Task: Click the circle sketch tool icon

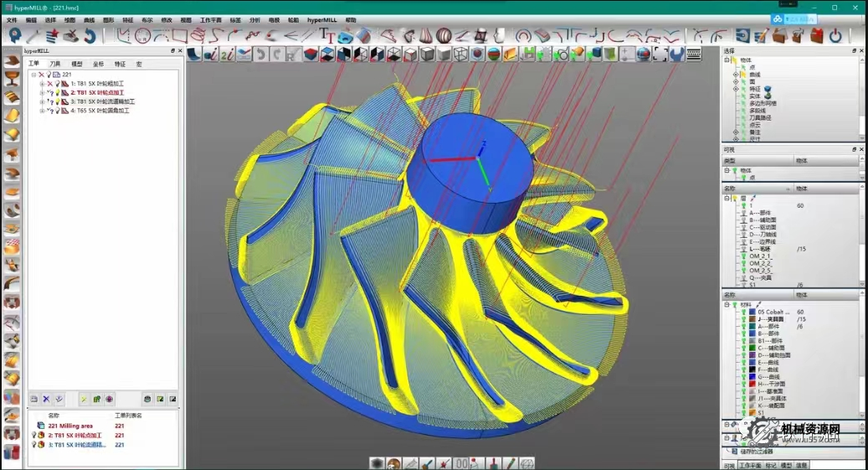Action: coord(142,36)
